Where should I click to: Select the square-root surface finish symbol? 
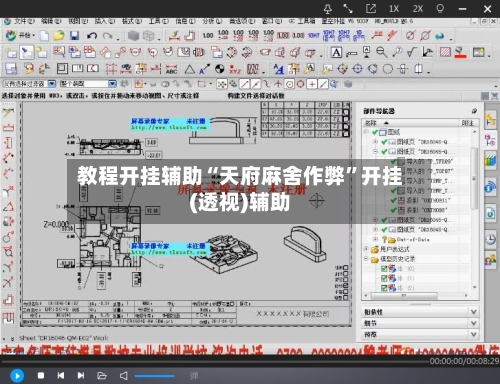[412, 52]
